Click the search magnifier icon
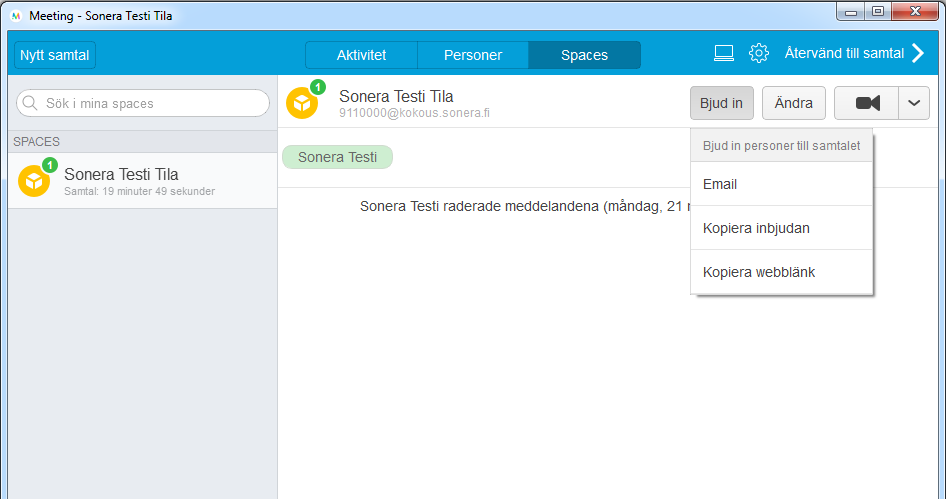946x499 pixels. [30, 103]
